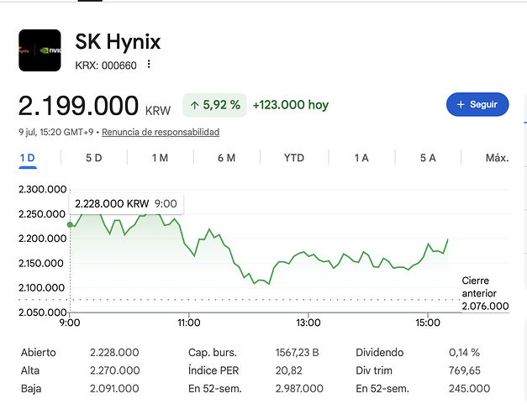This screenshot has width=527, height=420.
Task: Click the green up-arrow percentage badge
Action: [x=214, y=105]
